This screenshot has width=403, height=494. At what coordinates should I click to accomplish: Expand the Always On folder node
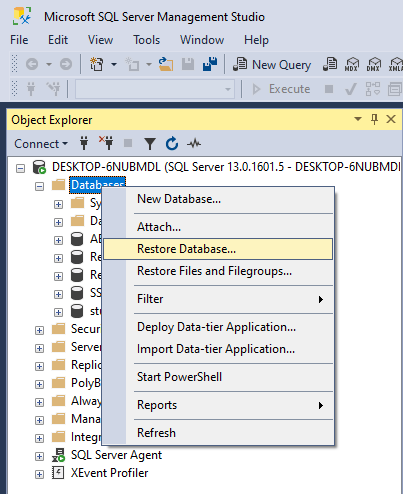point(39,402)
